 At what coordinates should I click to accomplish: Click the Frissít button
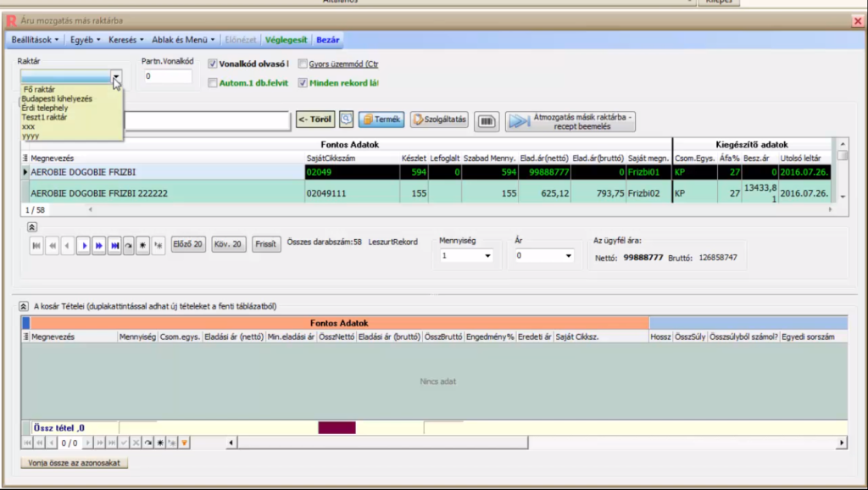pyautogui.click(x=265, y=244)
